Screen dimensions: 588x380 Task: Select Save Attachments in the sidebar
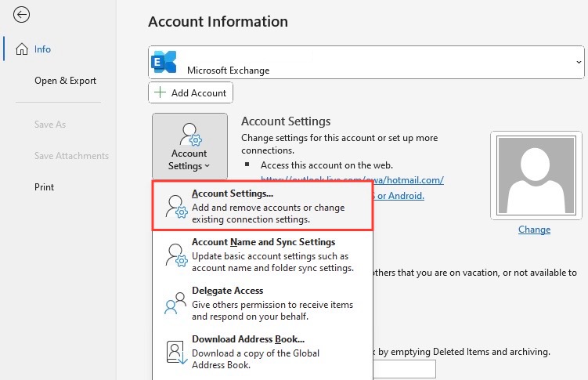click(71, 156)
